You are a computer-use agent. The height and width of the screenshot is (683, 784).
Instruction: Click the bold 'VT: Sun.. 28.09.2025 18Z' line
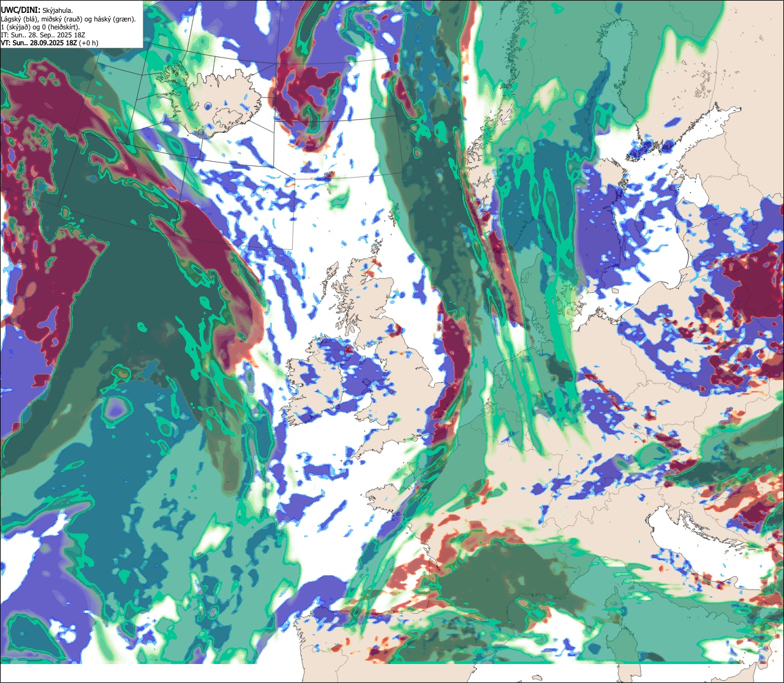click(x=39, y=43)
